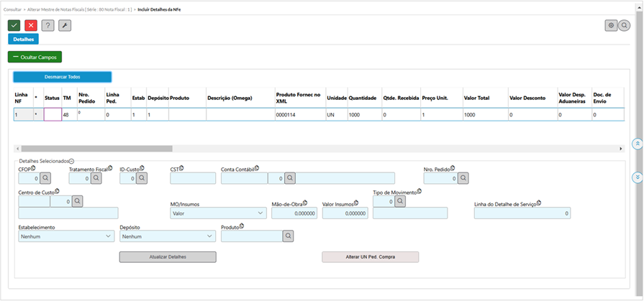Click the Produto field search icon
The image size is (644, 301).
click(288, 236)
